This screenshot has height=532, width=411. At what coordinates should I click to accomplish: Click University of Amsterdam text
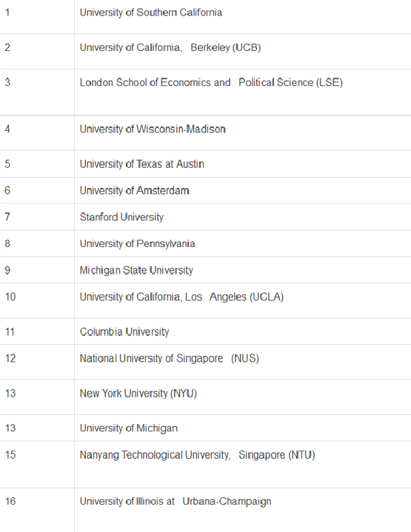(x=135, y=191)
